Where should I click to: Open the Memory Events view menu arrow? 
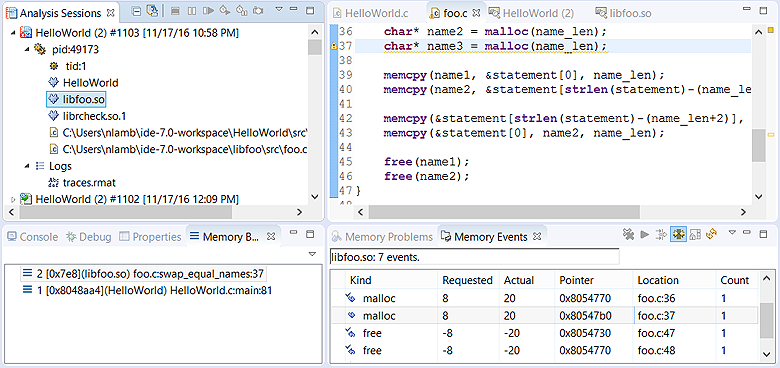[733, 232]
